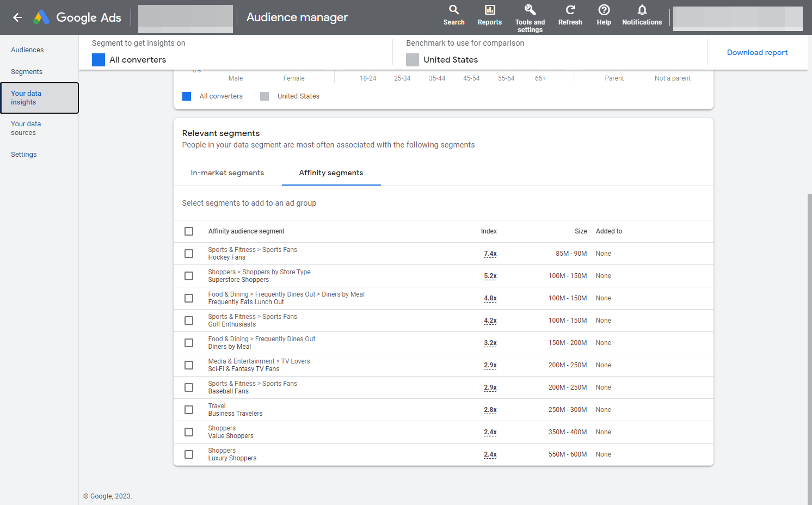Open the Help menu
Viewport: 812px width, 505px height.
click(604, 15)
